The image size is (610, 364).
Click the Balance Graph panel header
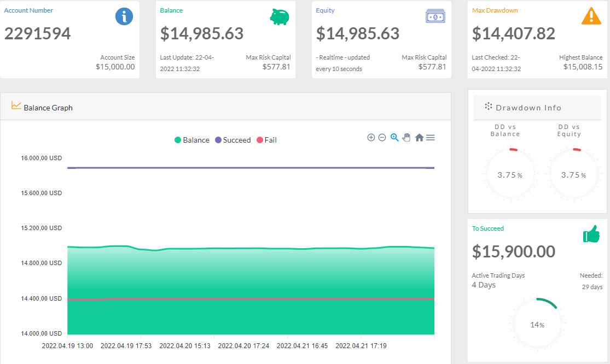225,107
